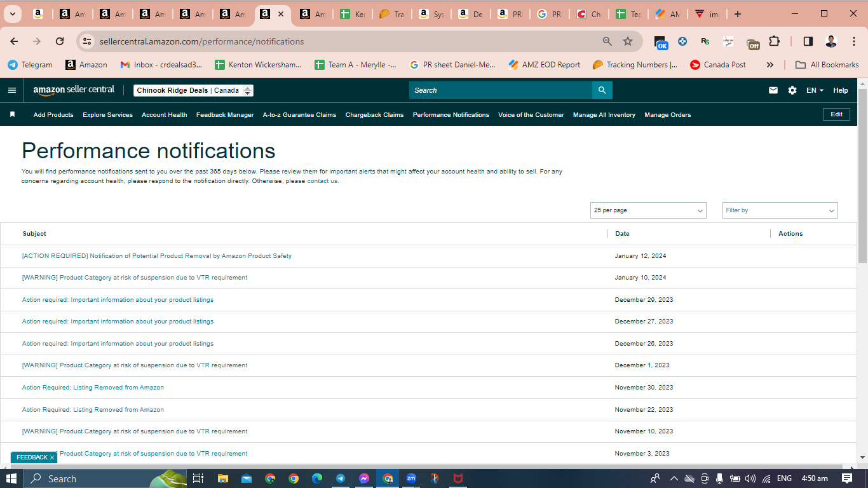Click the Help link in the header
The width and height of the screenshot is (868, 488).
840,90
